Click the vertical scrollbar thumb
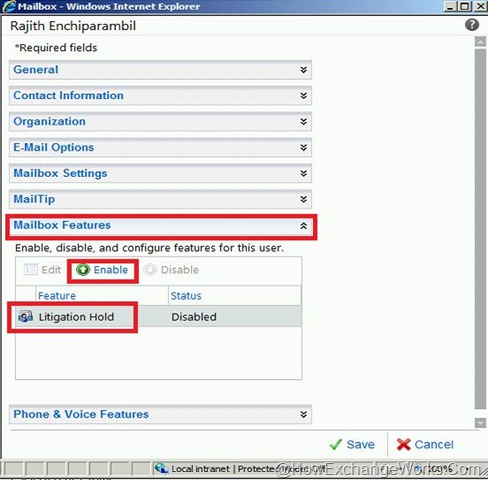This screenshot has width=488, height=480. point(480,229)
